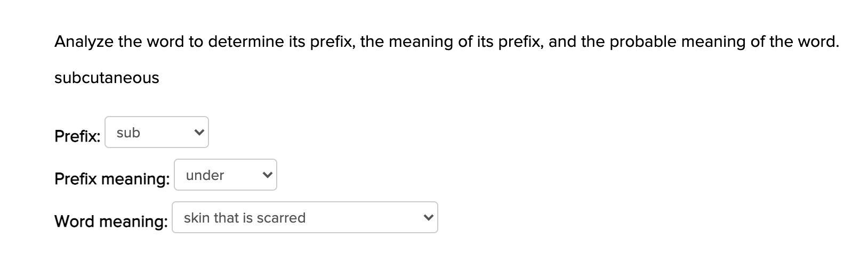868x279 pixels.
Task: Click the chevron arrow on Prefix meaning dropdown
Action: [x=268, y=175]
